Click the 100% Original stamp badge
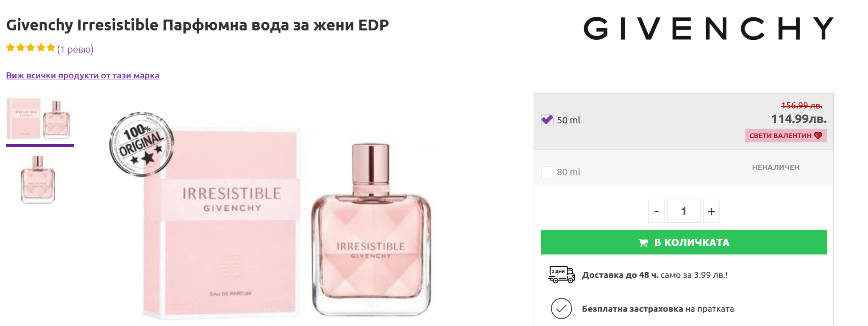This screenshot has height=326, width=868. (142, 144)
